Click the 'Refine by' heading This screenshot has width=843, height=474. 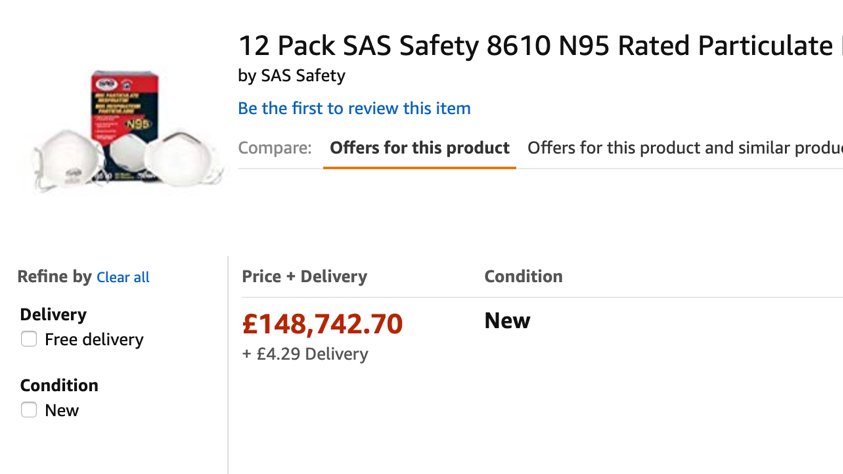pos(54,276)
